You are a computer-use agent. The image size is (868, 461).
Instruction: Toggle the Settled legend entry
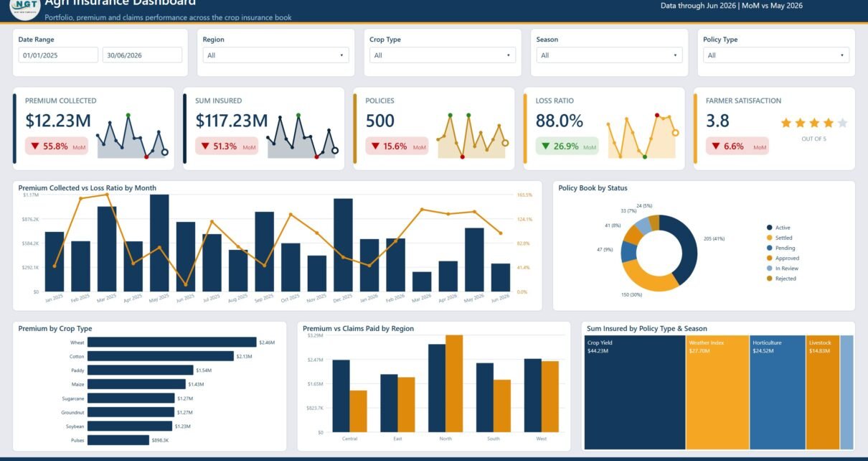(x=778, y=238)
